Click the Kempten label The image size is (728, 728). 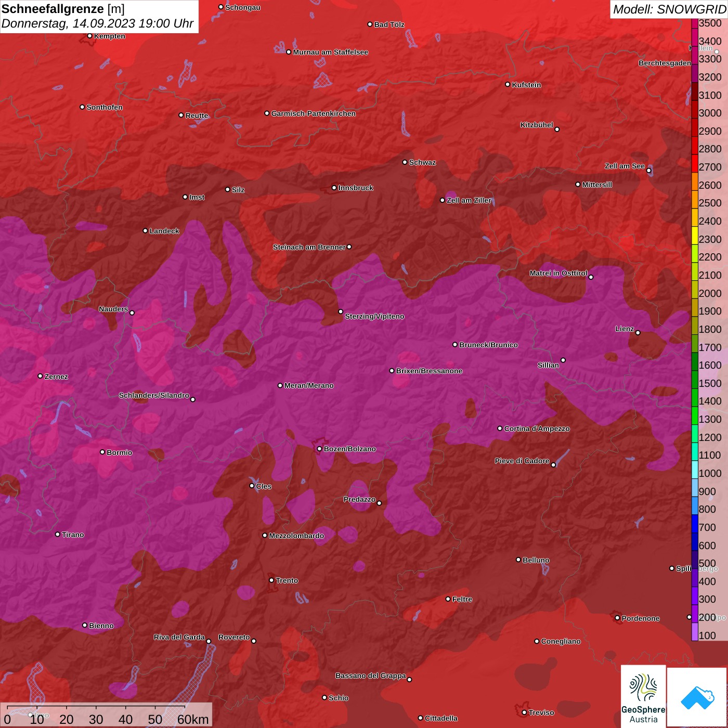110,36
